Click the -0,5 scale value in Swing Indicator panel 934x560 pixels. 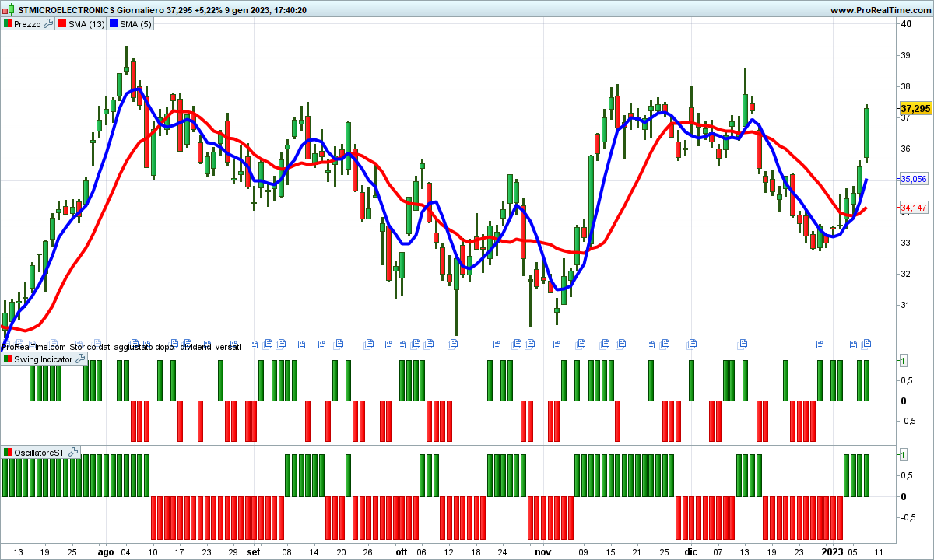point(908,421)
